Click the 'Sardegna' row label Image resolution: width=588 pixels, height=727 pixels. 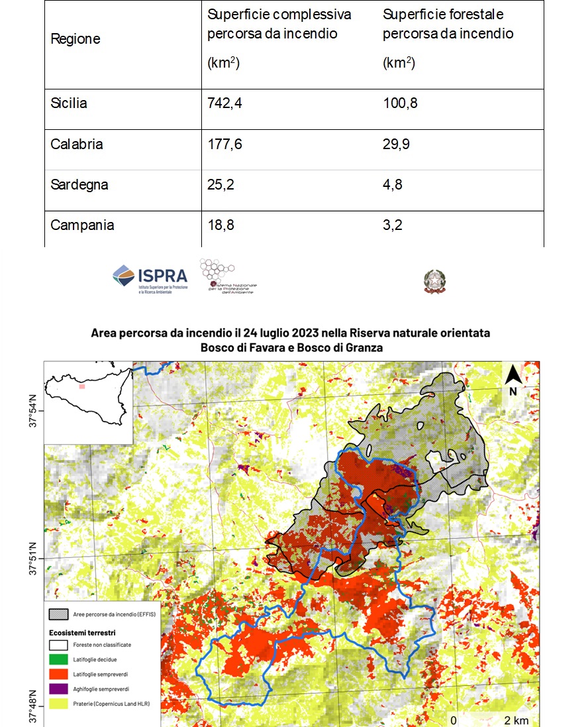click(79, 184)
